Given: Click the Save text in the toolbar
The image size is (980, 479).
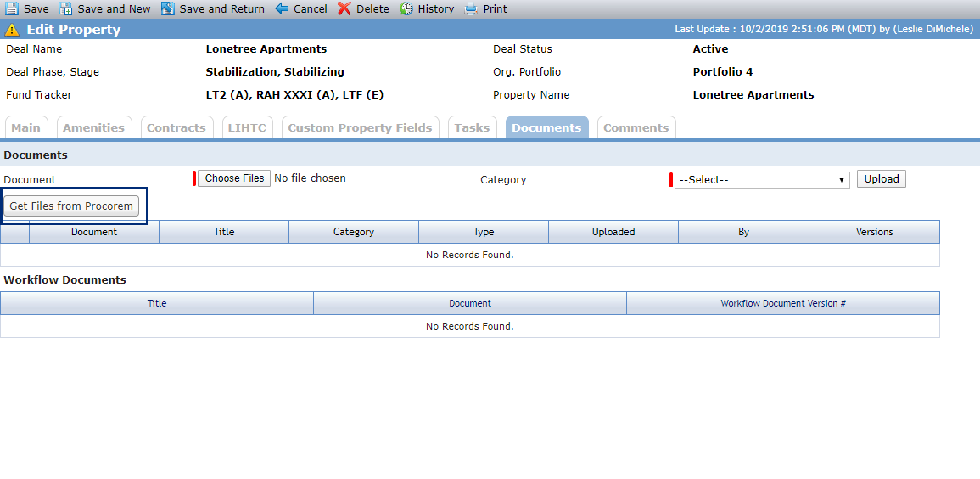Looking at the screenshot, I should coord(36,8).
